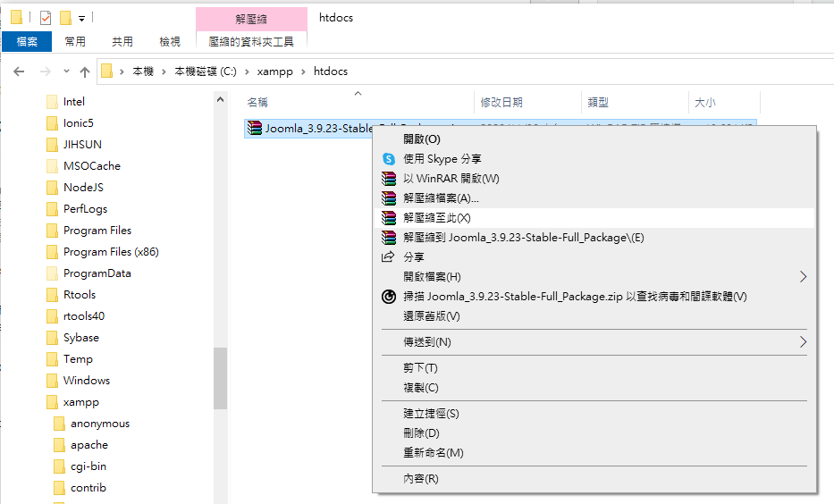Open the 壓縮的資料夾工具 tab

(251, 41)
